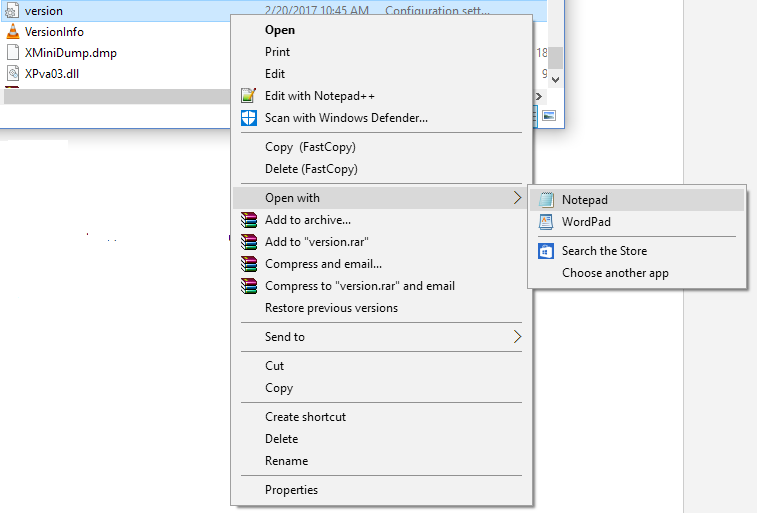Viewport: 757px width, 513px height.
Task: Select Open from the context menu
Action: coord(280,30)
